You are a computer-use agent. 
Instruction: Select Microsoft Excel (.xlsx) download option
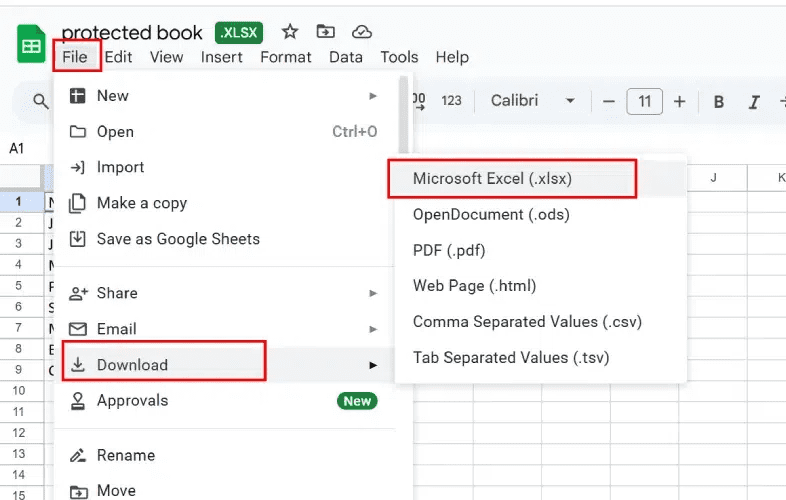pos(492,179)
